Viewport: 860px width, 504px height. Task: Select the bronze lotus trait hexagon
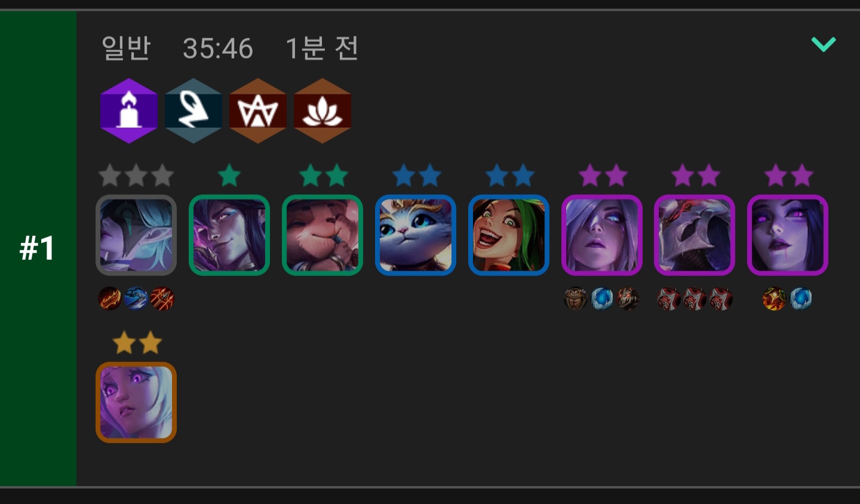pos(322,110)
